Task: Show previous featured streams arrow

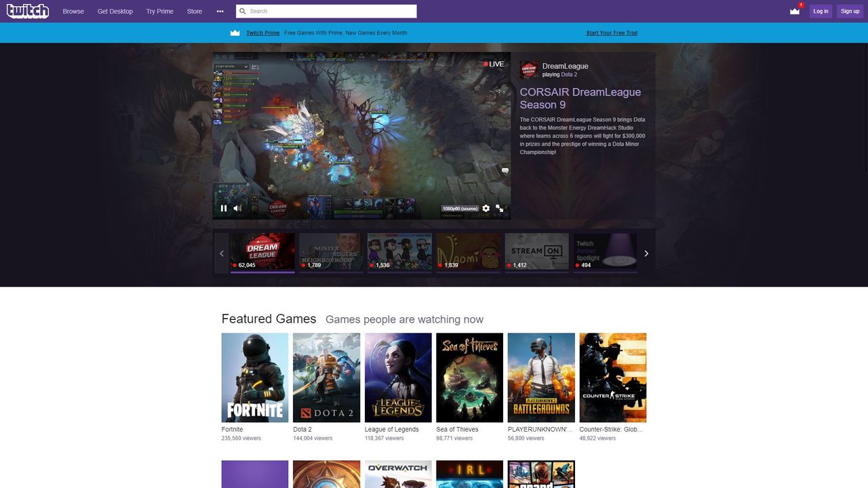Action: click(x=221, y=253)
